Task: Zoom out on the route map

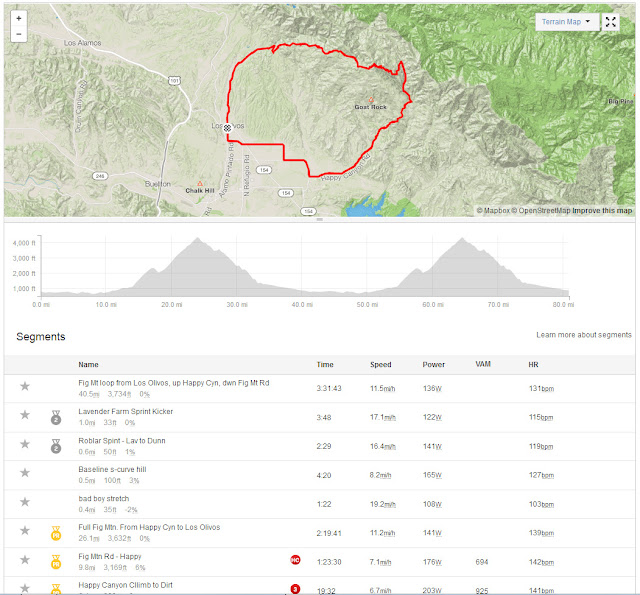Action: tap(18, 34)
